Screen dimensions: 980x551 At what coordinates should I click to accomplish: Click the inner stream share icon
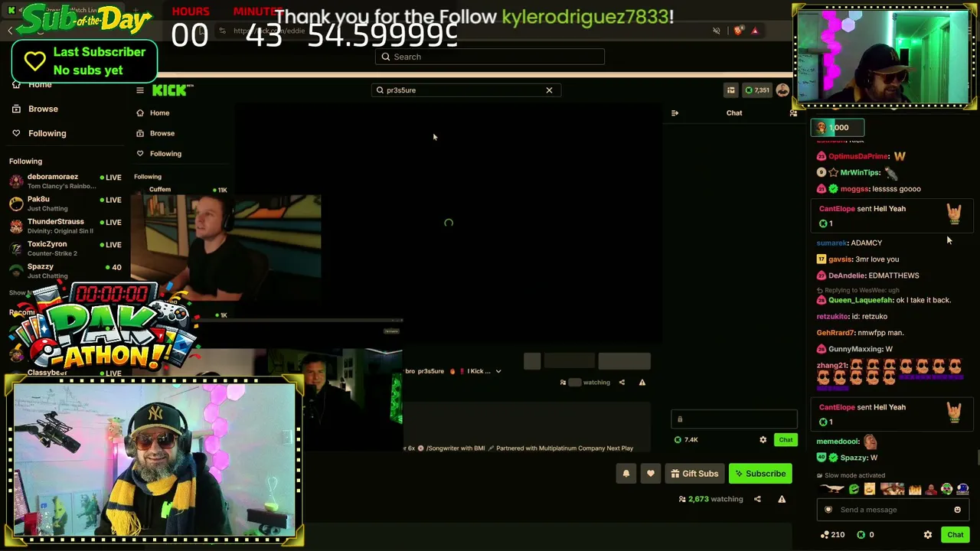(622, 383)
